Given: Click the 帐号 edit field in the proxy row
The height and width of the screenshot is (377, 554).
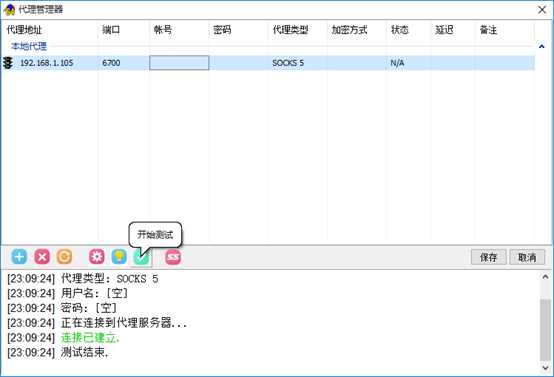Looking at the screenshot, I should point(179,63).
